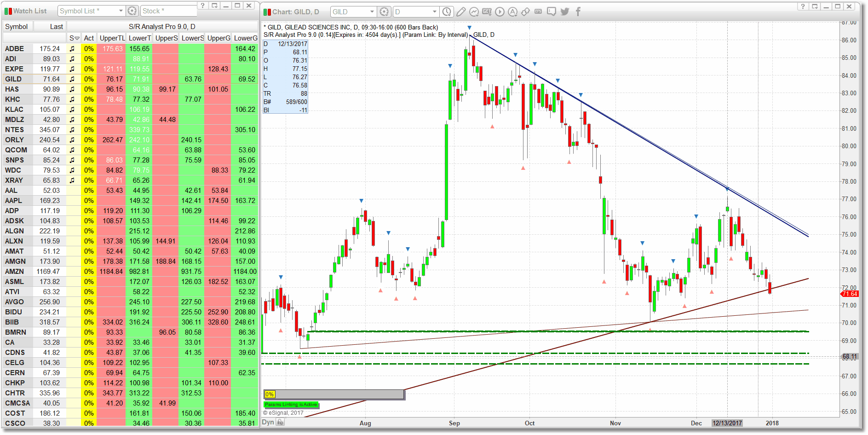Click the GET tools icon in chart toolbar
The height and width of the screenshot is (435, 868).
pos(487,12)
